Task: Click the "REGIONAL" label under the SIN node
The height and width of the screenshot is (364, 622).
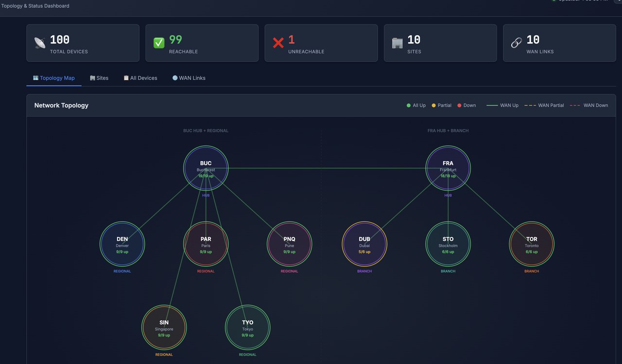Action: (164, 355)
